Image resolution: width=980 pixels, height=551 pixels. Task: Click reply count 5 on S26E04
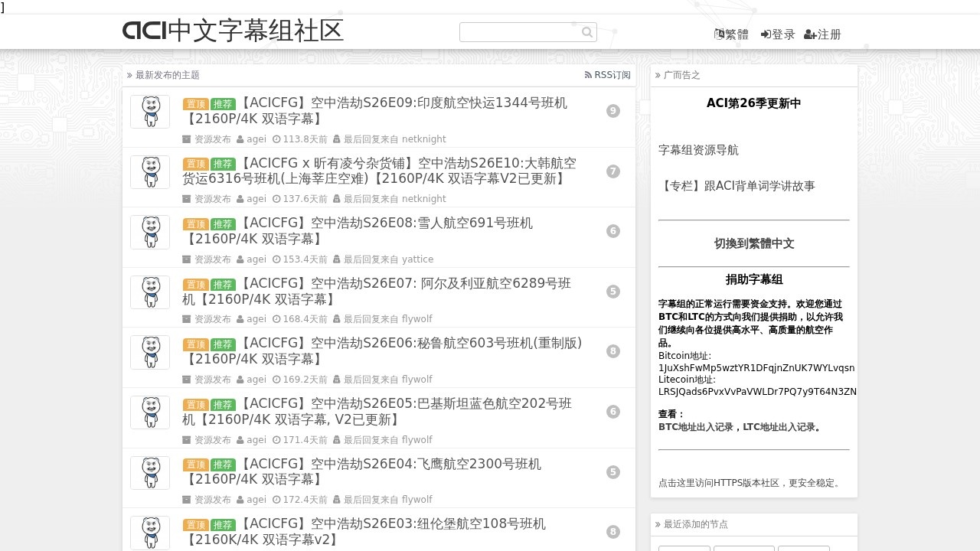click(613, 472)
